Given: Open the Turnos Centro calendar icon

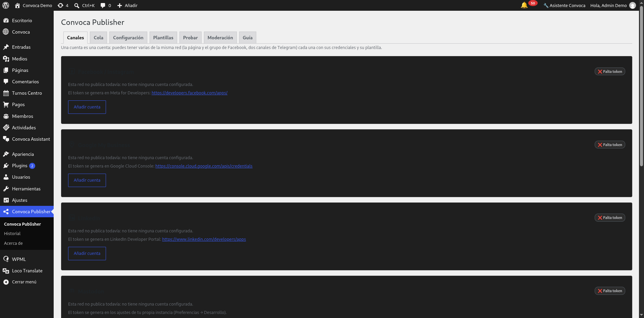Looking at the screenshot, I should point(6,93).
